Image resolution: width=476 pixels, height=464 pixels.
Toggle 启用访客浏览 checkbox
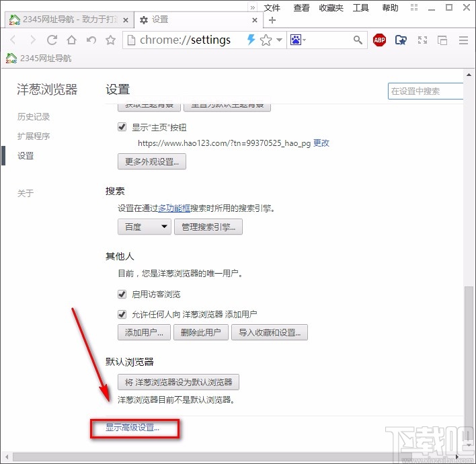tap(122, 294)
